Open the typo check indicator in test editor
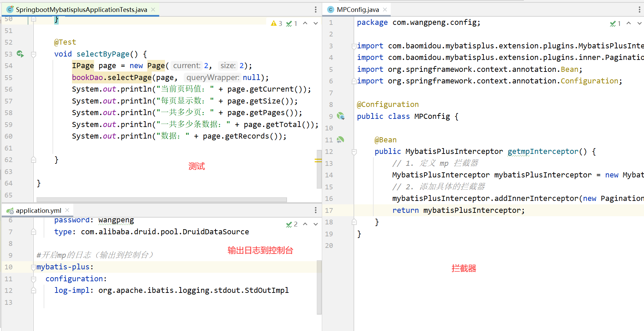The image size is (644, 331). pos(292,23)
